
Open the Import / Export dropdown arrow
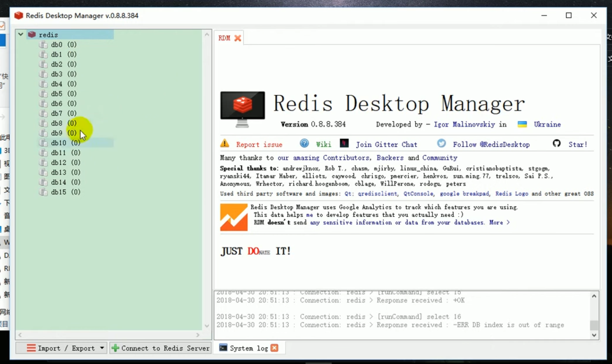(102, 348)
